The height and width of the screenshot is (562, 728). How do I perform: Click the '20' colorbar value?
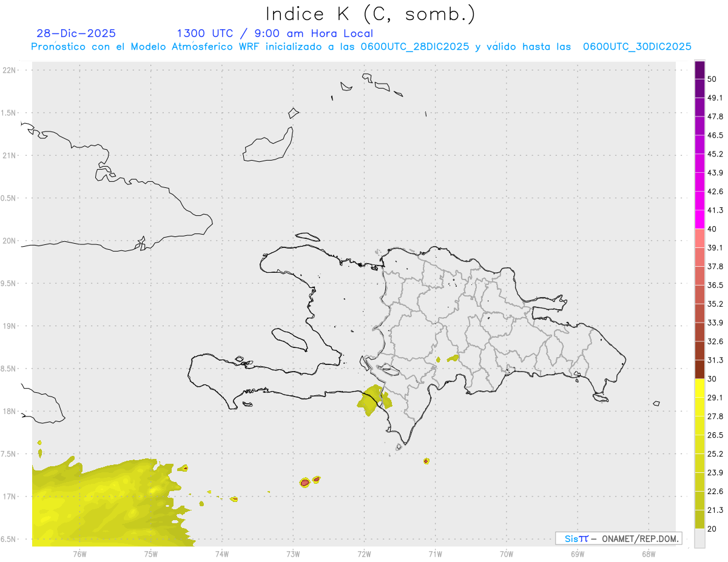coord(713,529)
